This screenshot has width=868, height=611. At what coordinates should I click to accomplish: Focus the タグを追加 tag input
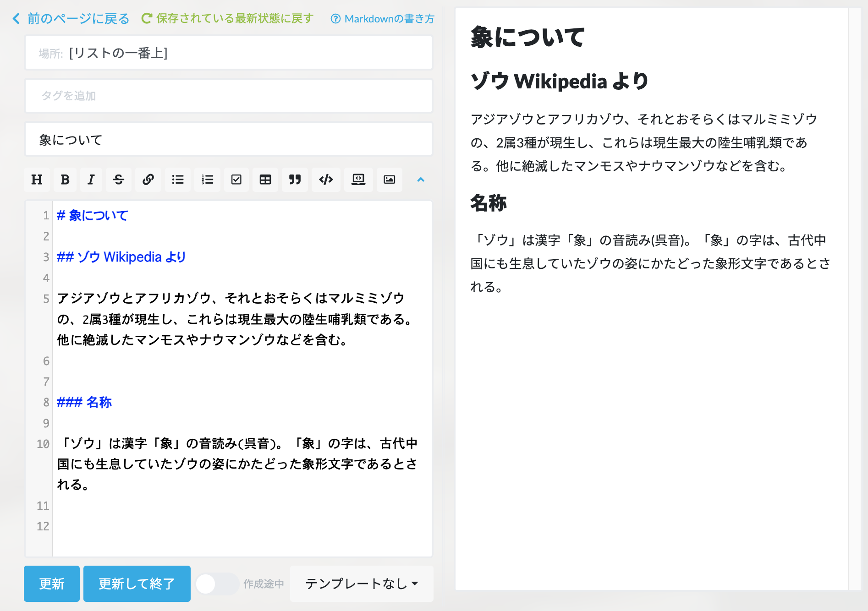tap(229, 96)
